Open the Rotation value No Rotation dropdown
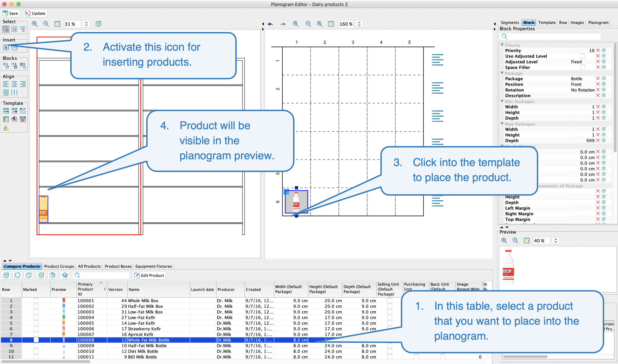The image size is (618, 364). [x=583, y=90]
